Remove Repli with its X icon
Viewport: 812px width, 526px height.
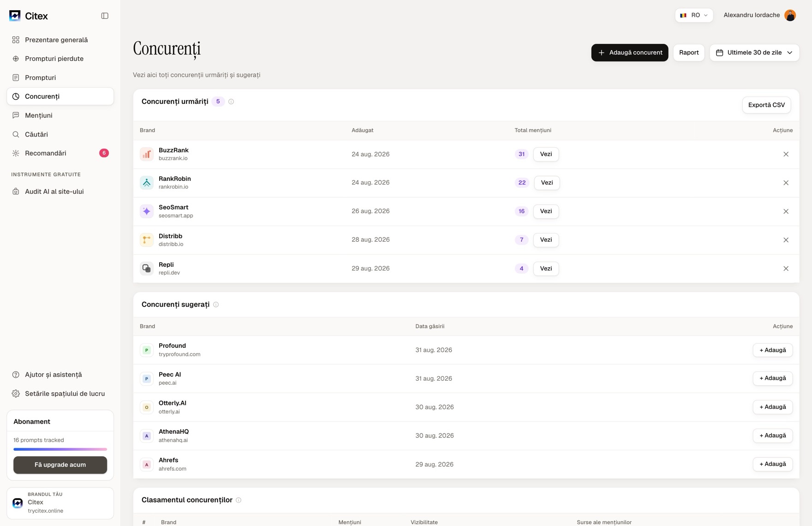[x=786, y=269]
